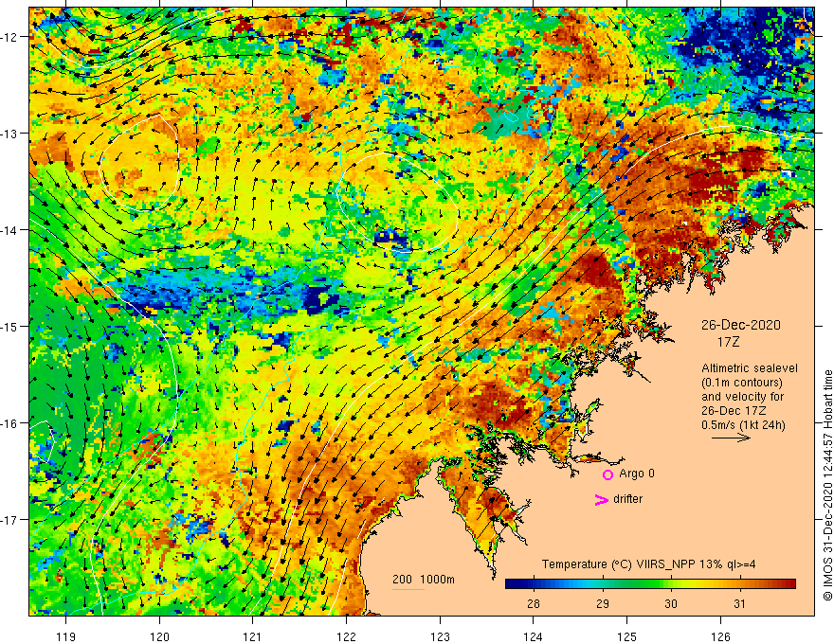834x644 pixels.
Task: Click the '28' color bar tick label
Action: pos(533,603)
